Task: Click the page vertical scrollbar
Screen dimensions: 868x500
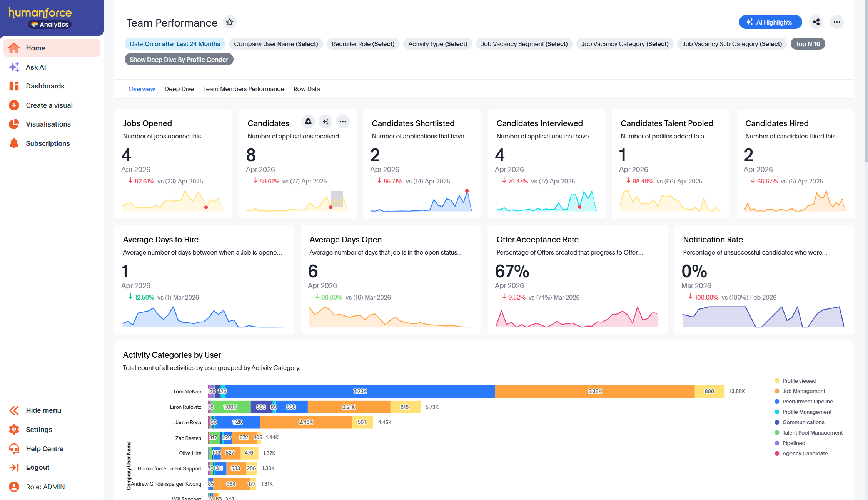Action: (x=866, y=81)
